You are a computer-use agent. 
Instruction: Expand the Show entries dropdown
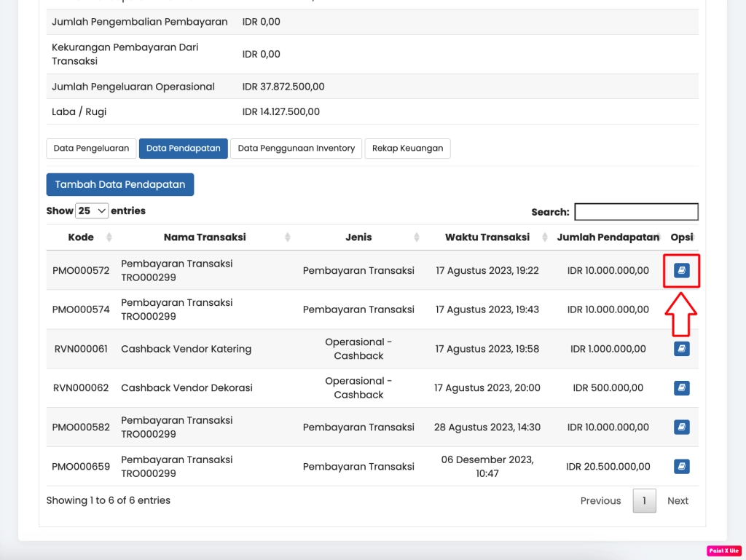tap(92, 210)
